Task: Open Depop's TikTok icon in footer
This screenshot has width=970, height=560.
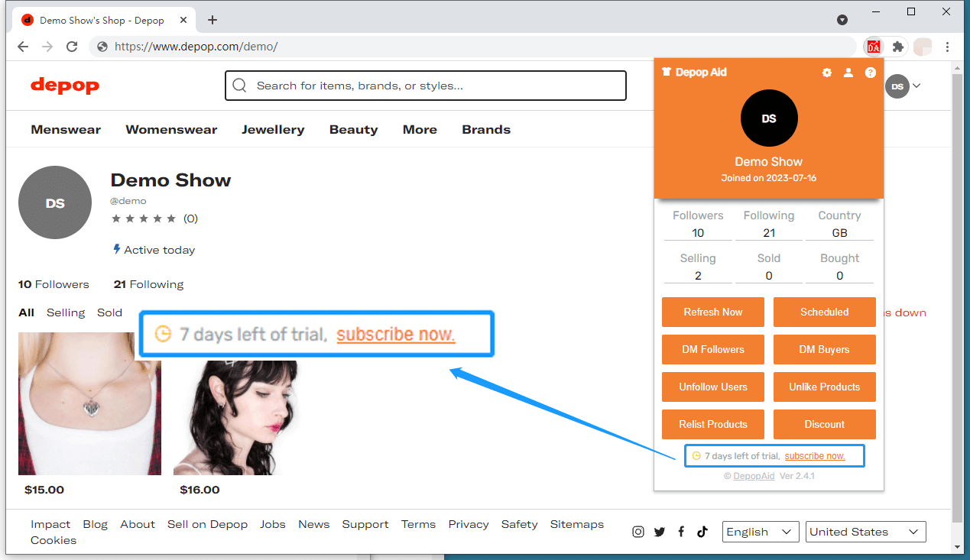Action: 702,532
